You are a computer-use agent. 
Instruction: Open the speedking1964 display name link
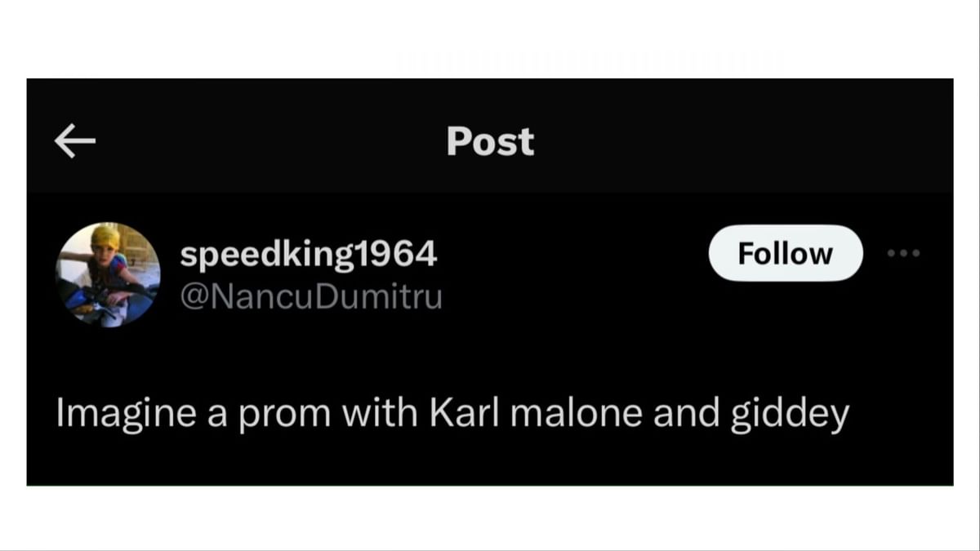tap(308, 256)
